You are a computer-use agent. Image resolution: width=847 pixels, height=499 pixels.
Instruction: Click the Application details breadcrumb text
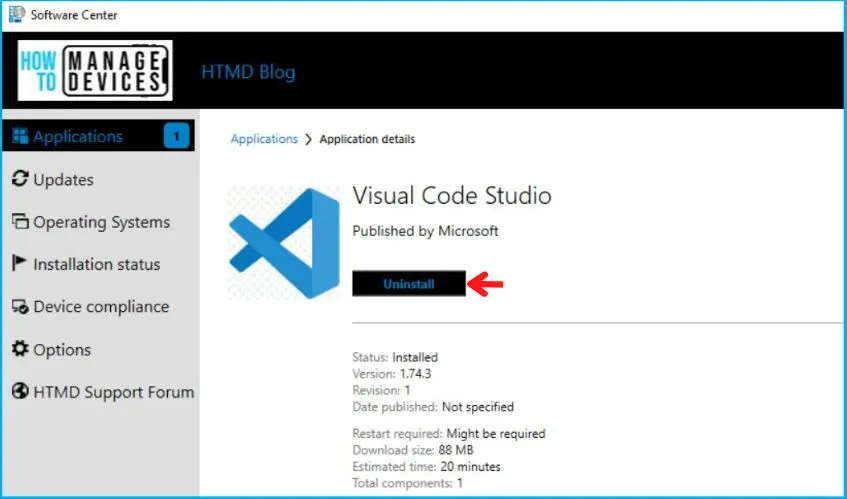tap(367, 139)
